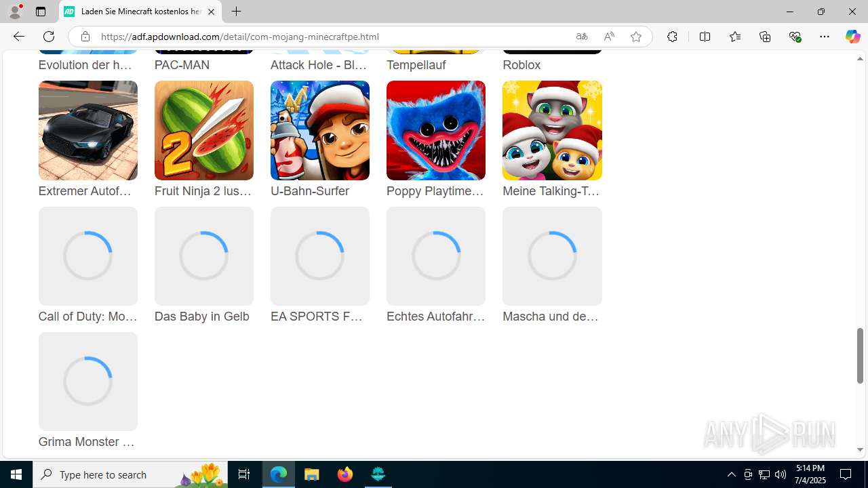Viewport: 868px width, 488px height.
Task: Open the network status icon
Action: pos(764,474)
